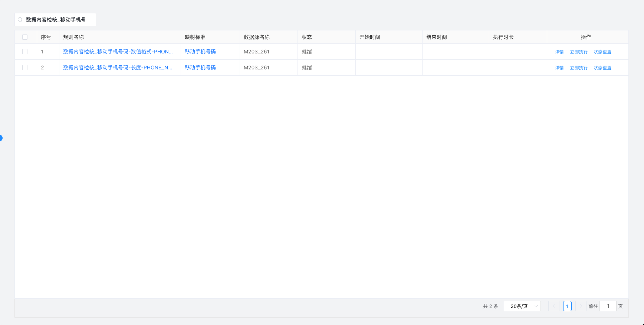The width and height of the screenshot is (644, 325).
Task: Toggle the select-all header checkbox
Action: coord(25,37)
